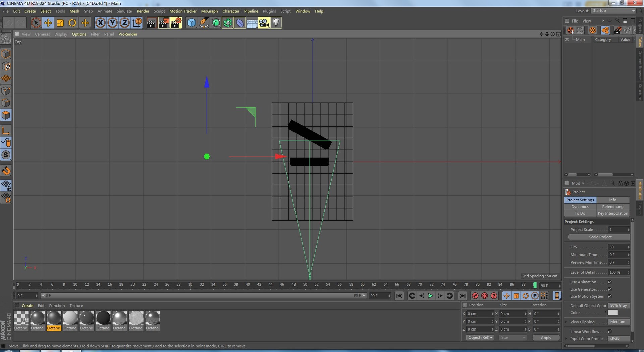The image size is (644, 352).
Task: Open the MoGraph menu
Action: (209, 11)
